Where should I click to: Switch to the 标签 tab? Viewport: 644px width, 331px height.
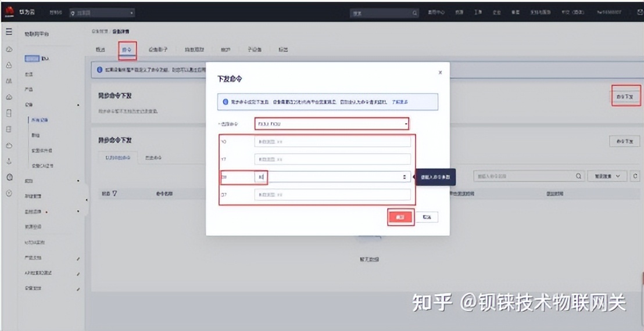283,49
